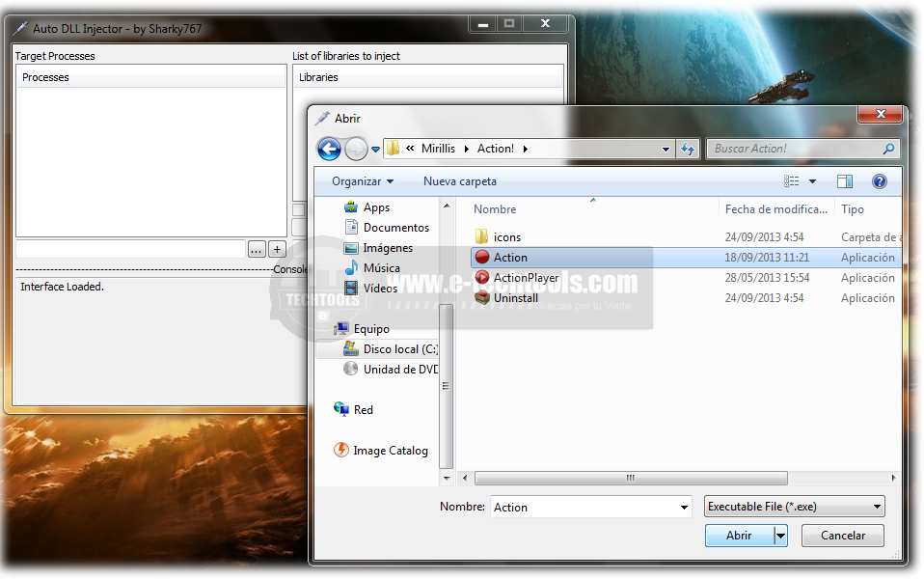Viewport: 924px width, 579px height.
Task: Select the icons folder
Action: (498, 237)
